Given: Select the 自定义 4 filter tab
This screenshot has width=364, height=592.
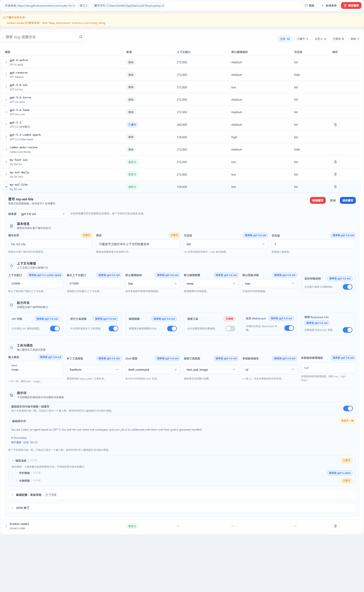Looking at the screenshot, I should pyautogui.click(x=320, y=39).
